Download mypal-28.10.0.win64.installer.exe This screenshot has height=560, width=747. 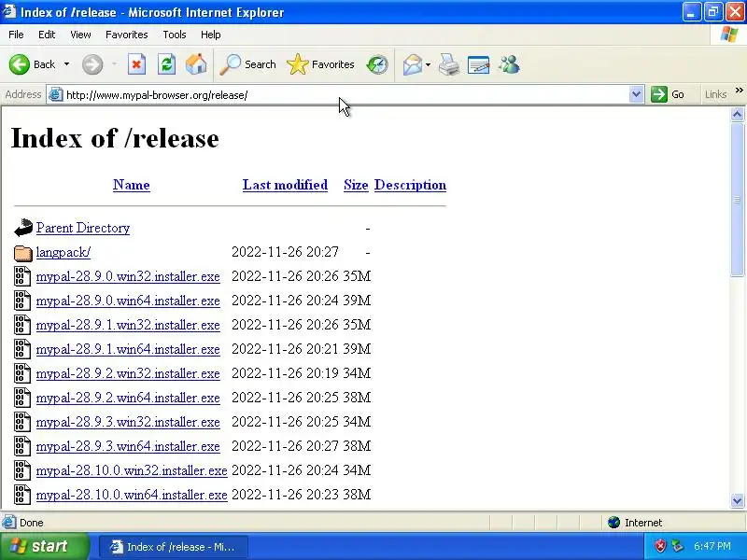pyautogui.click(x=132, y=495)
